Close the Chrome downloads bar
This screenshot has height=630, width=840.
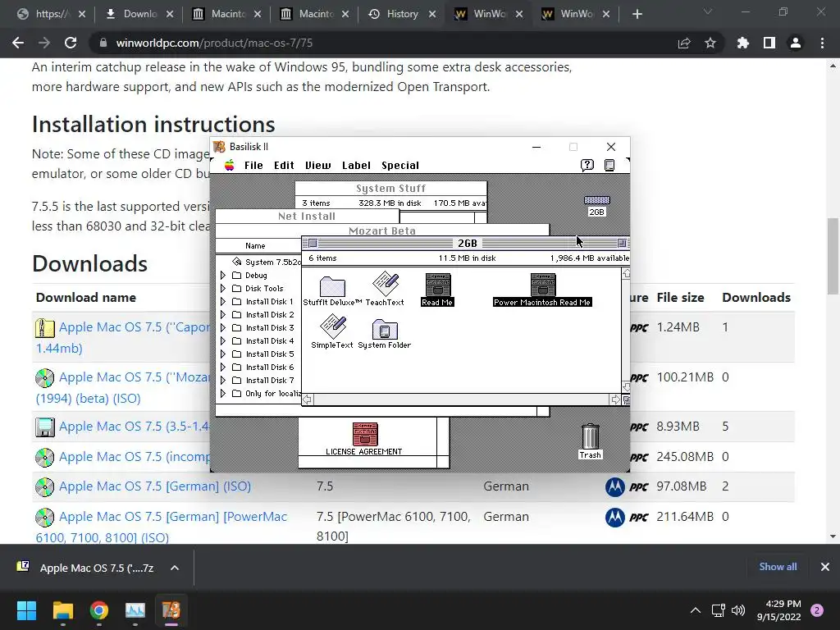(x=825, y=567)
